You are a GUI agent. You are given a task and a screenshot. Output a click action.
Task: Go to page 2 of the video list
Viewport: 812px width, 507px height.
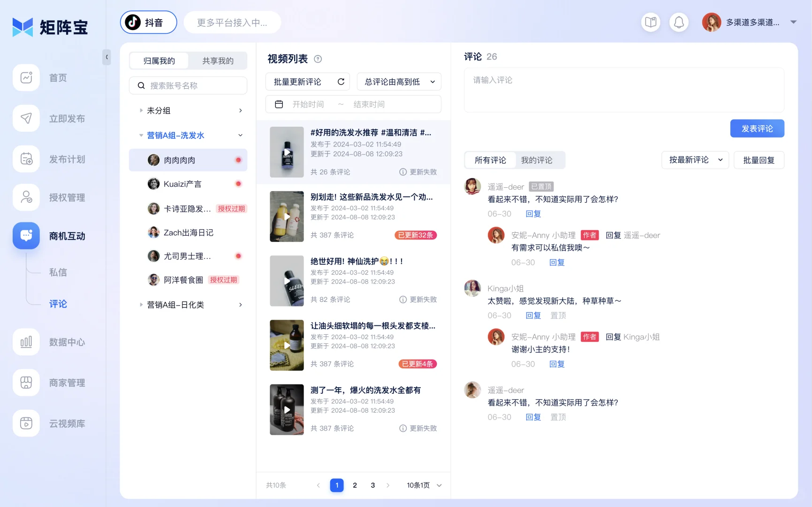pyautogui.click(x=355, y=485)
